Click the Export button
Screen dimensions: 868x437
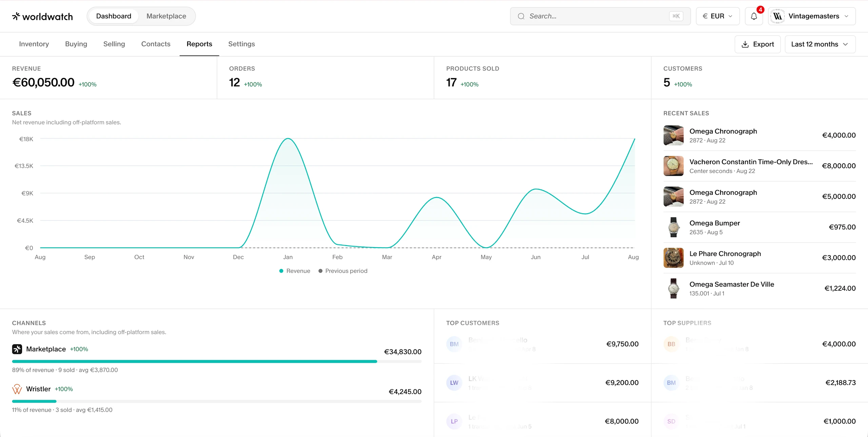(x=757, y=44)
